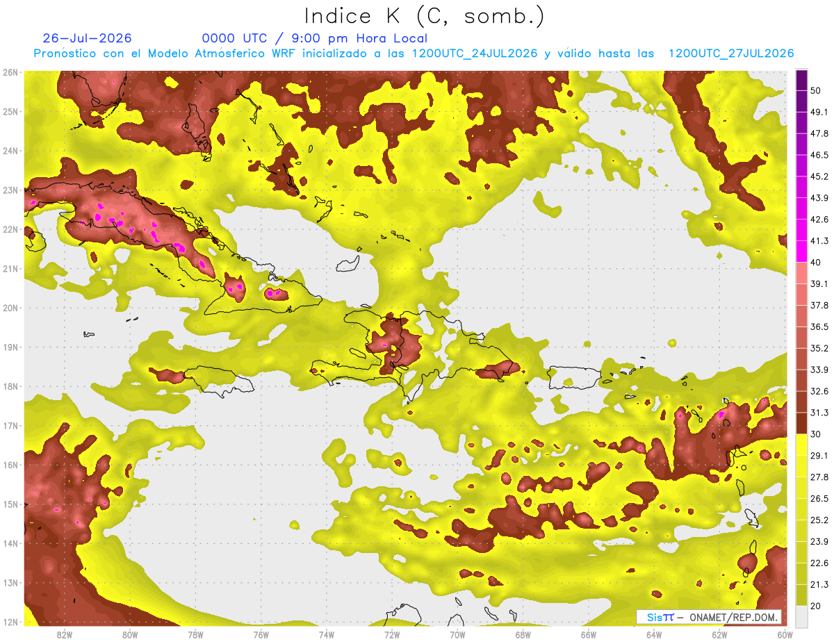Click the "76W" longitude label

[x=261, y=635]
